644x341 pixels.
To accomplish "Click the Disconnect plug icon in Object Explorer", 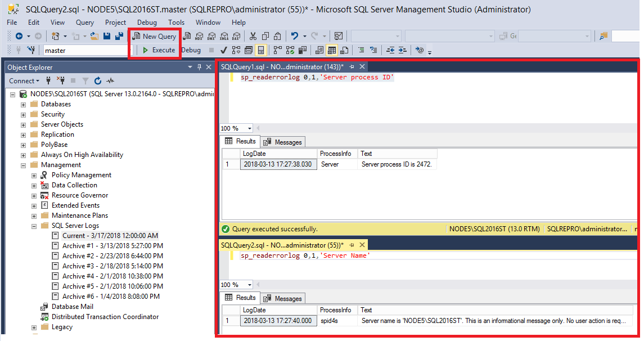I will (60, 80).
